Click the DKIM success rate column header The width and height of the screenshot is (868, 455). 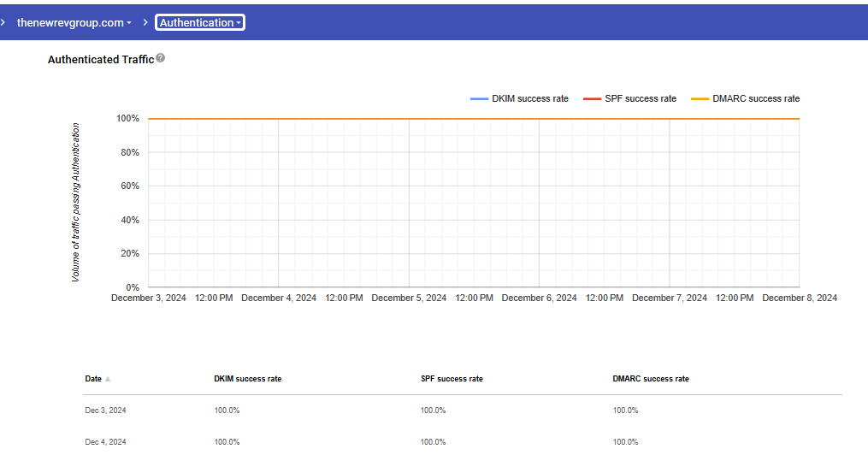pos(247,379)
